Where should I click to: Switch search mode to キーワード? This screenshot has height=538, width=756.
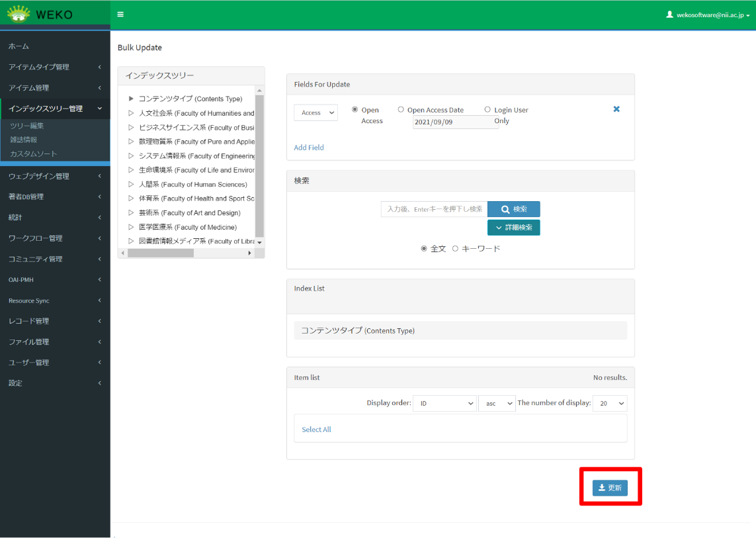pyautogui.click(x=455, y=248)
